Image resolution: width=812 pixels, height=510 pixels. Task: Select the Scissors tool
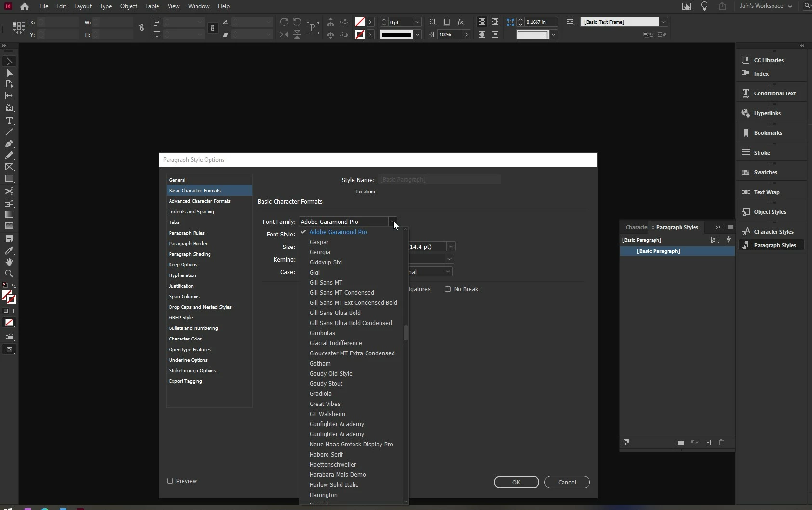click(9, 191)
